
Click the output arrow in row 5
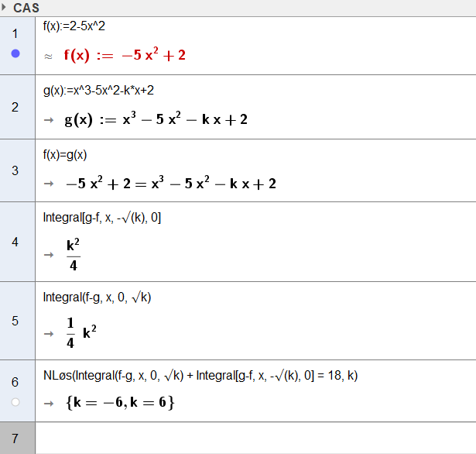[49, 334]
